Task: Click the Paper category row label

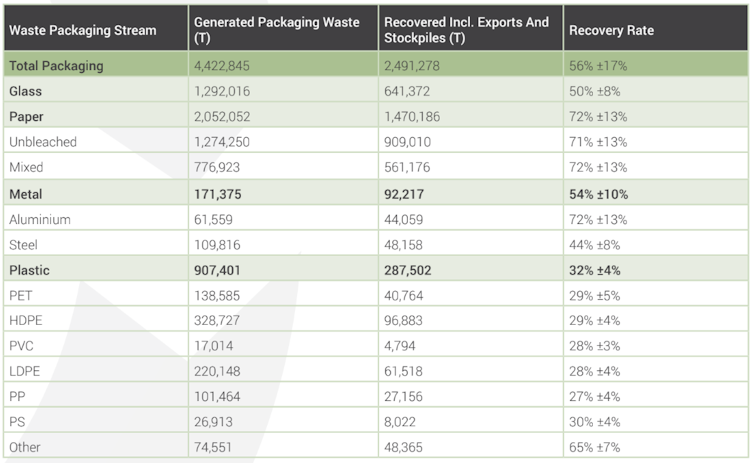Action: point(27,117)
